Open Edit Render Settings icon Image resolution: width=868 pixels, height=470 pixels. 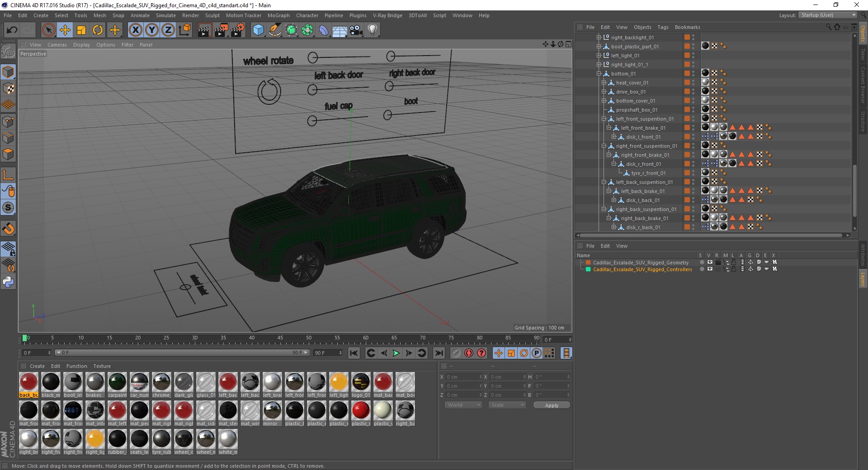[238, 30]
